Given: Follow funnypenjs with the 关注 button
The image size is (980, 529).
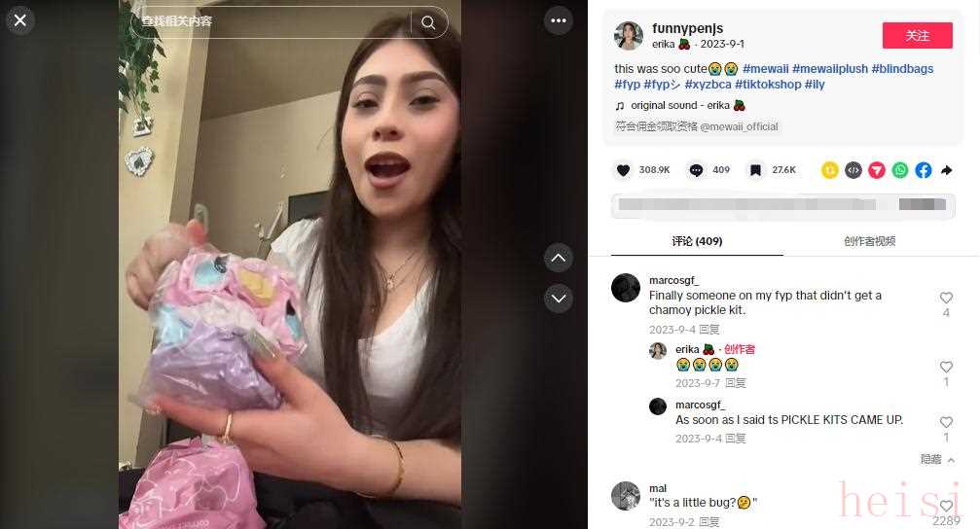Looking at the screenshot, I should [x=917, y=36].
